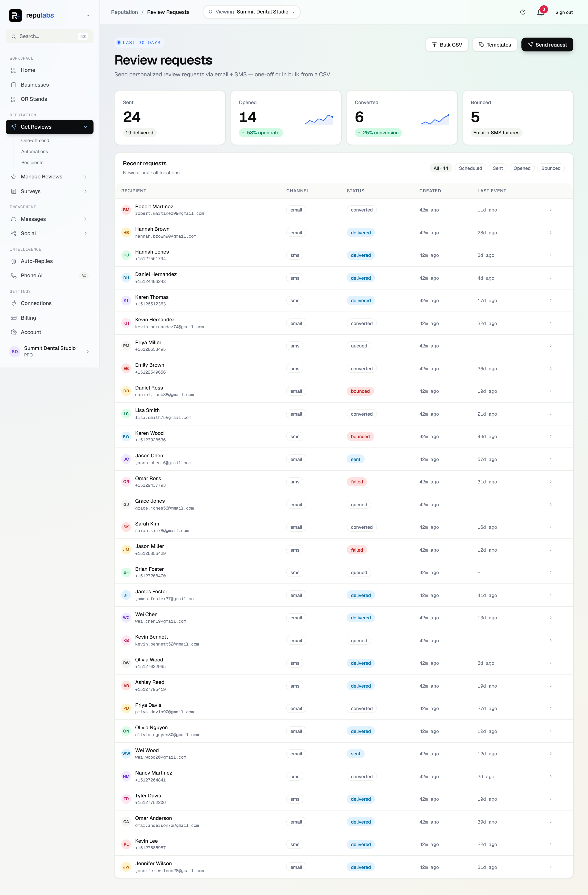
Task: Click the location pin icon
Action: (210, 12)
